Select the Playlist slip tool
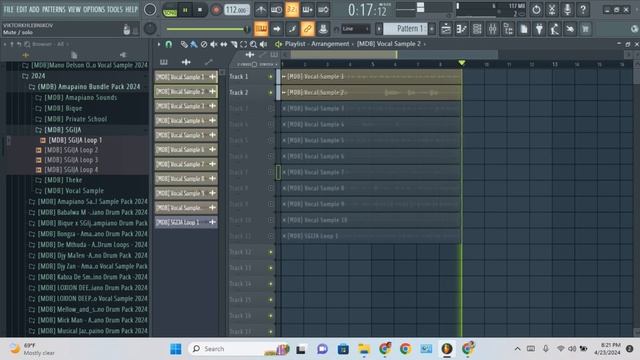The image size is (640, 360). [x=224, y=44]
